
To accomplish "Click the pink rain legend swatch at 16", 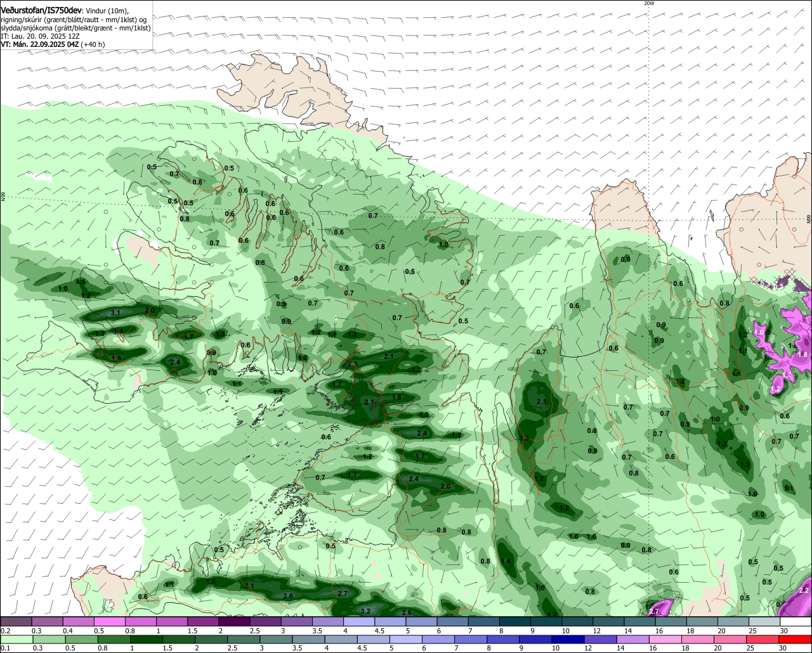I will pos(665,640).
